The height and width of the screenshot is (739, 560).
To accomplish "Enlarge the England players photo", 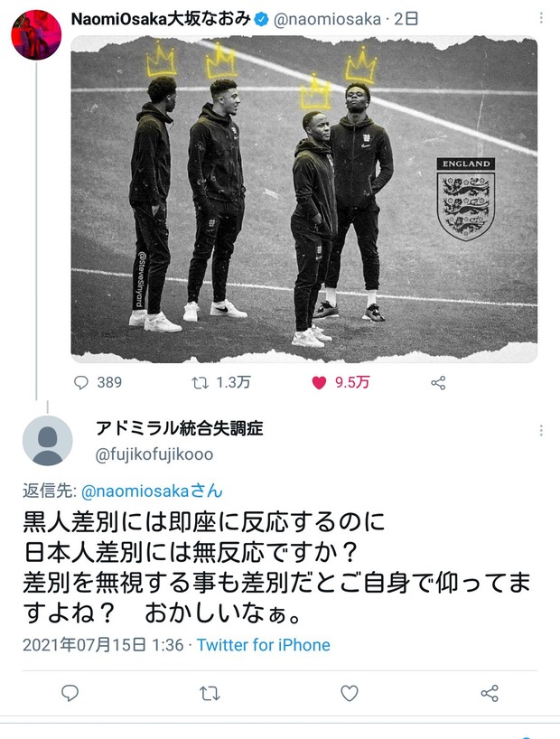I will (x=304, y=200).
